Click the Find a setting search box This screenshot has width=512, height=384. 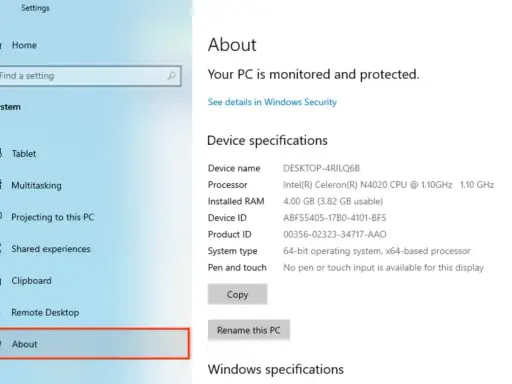pyautogui.click(x=90, y=76)
